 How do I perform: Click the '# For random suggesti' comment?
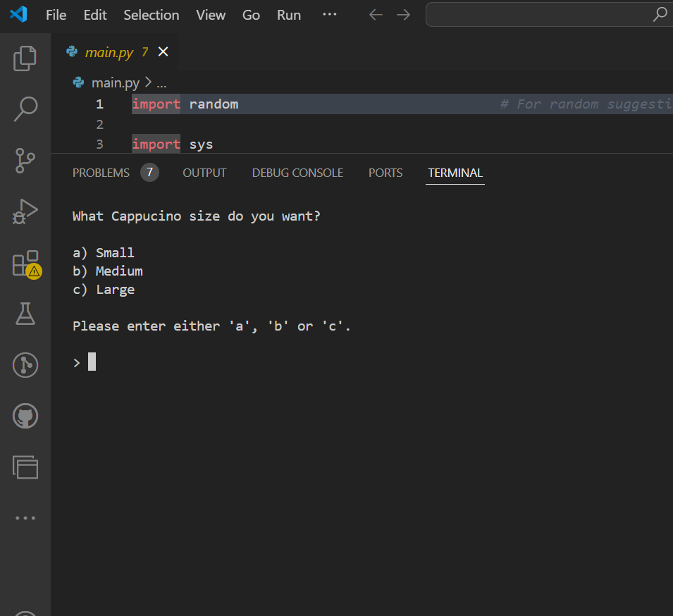click(x=586, y=104)
